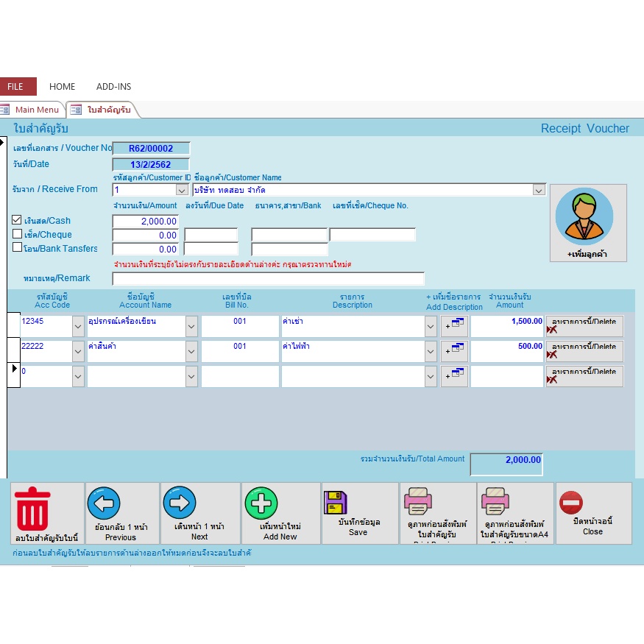
Task: Add description for the first row item
Action: coord(454,326)
